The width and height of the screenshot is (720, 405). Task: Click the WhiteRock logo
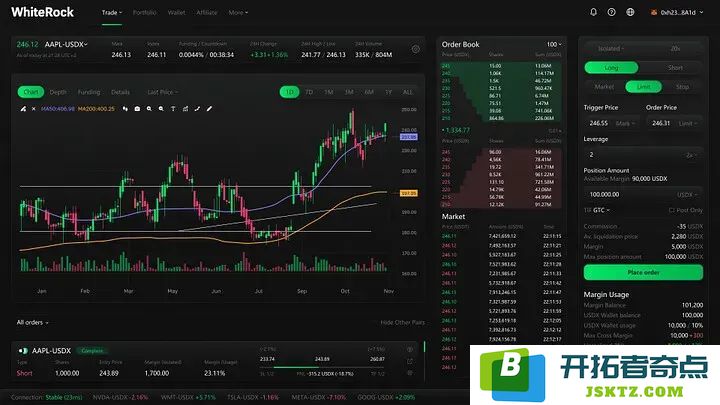point(42,12)
